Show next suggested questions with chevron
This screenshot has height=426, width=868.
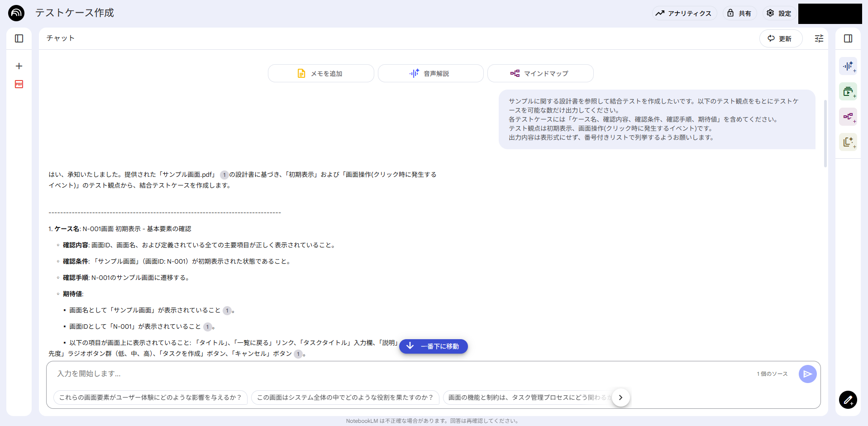coord(621,398)
